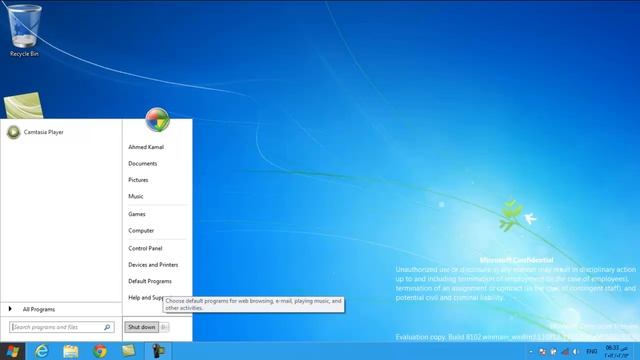This screenshot has height=360, width=640.
Task: Click the Shut down button
Action: click(142, 327)
